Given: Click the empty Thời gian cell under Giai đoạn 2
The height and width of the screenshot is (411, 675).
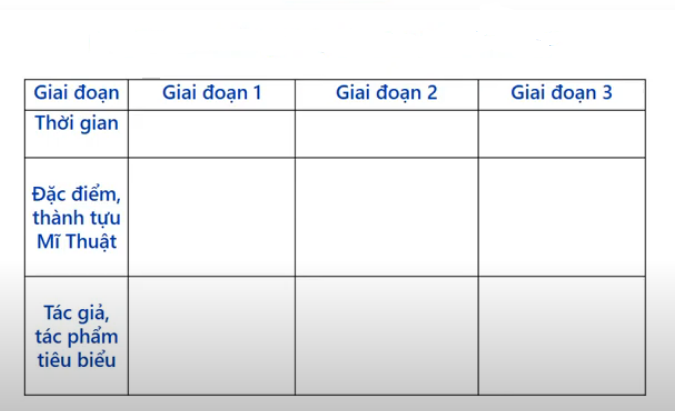Looking at the screenshot, I should click(386, 133).
